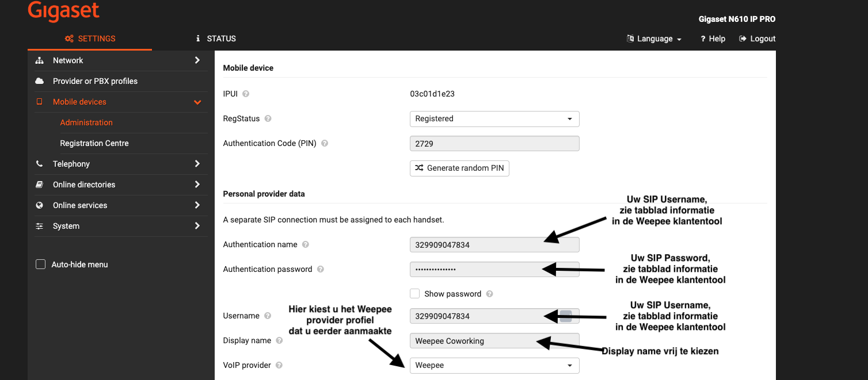Click the Gigaset logo
This screenshot has height=380, width=868.
point(63,11)
